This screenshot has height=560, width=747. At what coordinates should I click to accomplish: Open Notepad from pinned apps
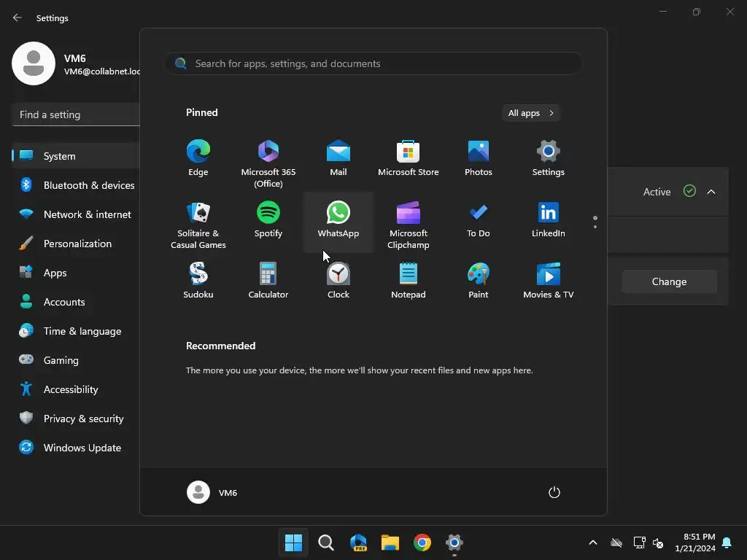(409, 281)
